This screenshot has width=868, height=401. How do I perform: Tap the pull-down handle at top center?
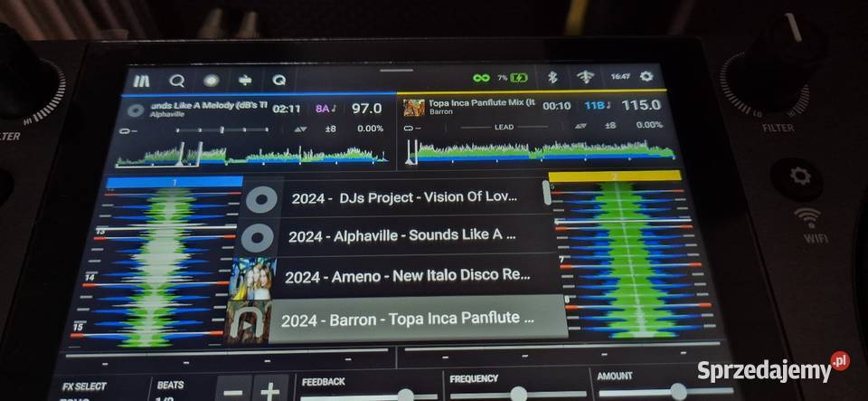click(x=396, y=71)
